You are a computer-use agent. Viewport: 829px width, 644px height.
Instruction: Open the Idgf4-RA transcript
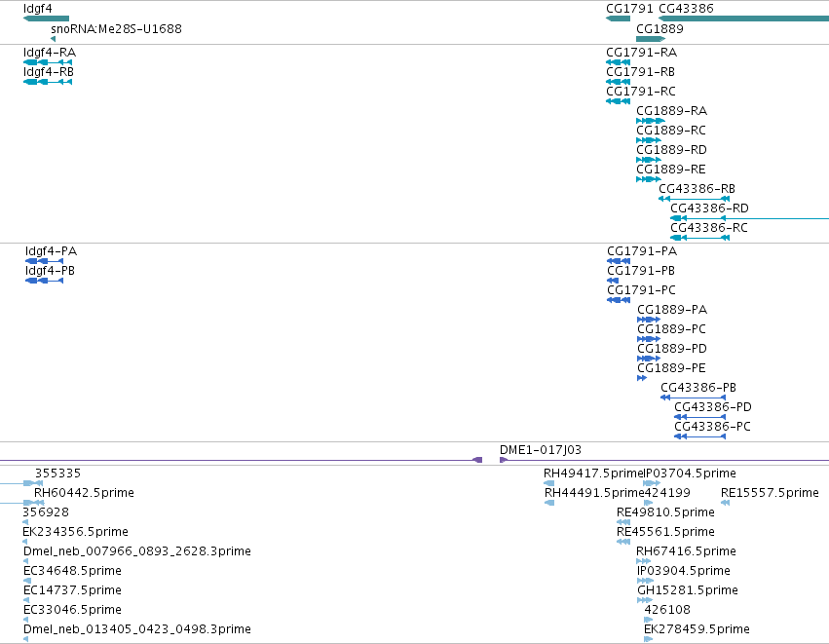(x=50, y=53)
